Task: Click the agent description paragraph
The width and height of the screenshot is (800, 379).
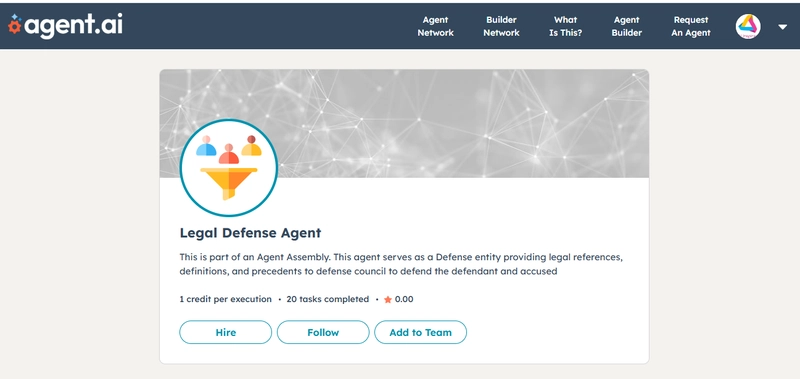Action: 401,264
